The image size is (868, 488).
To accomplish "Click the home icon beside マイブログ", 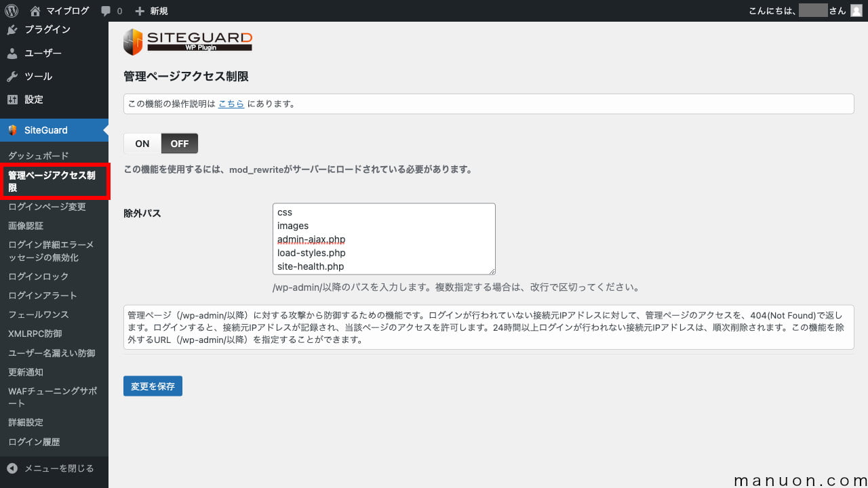I will tap(35, 11).
